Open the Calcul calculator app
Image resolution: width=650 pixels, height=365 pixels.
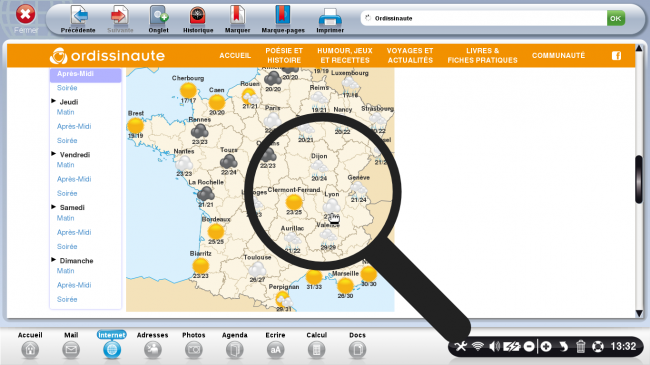coord(316,350)
